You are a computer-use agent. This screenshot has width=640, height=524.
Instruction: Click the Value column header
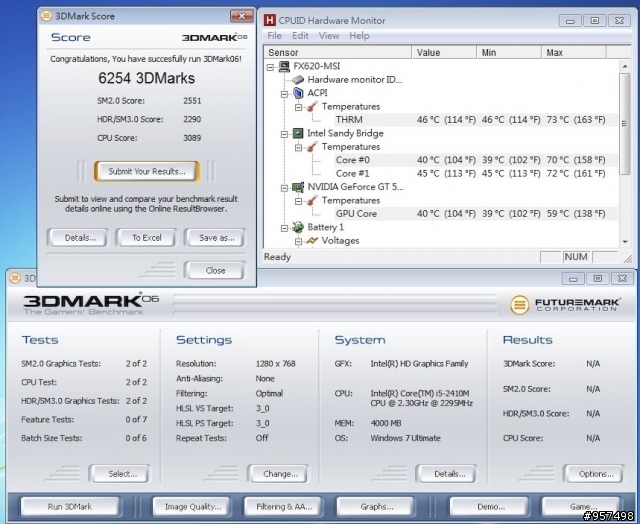pos(444,52)
